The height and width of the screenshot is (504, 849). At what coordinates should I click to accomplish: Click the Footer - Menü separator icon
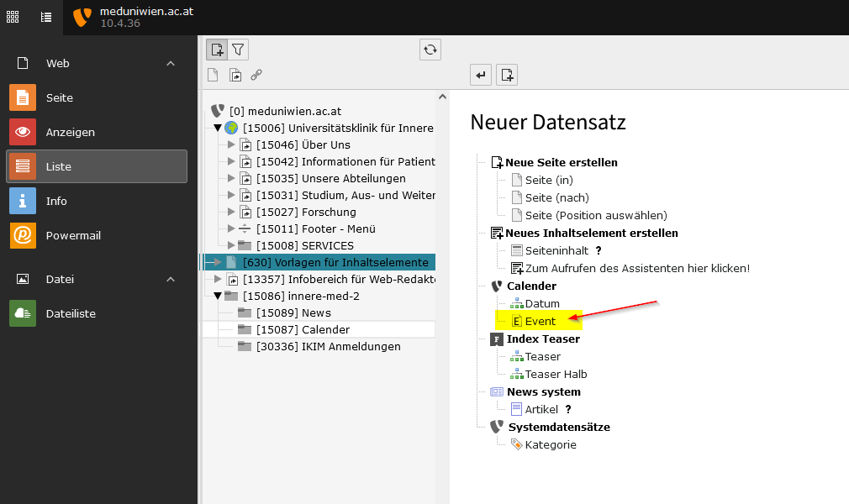245,228
